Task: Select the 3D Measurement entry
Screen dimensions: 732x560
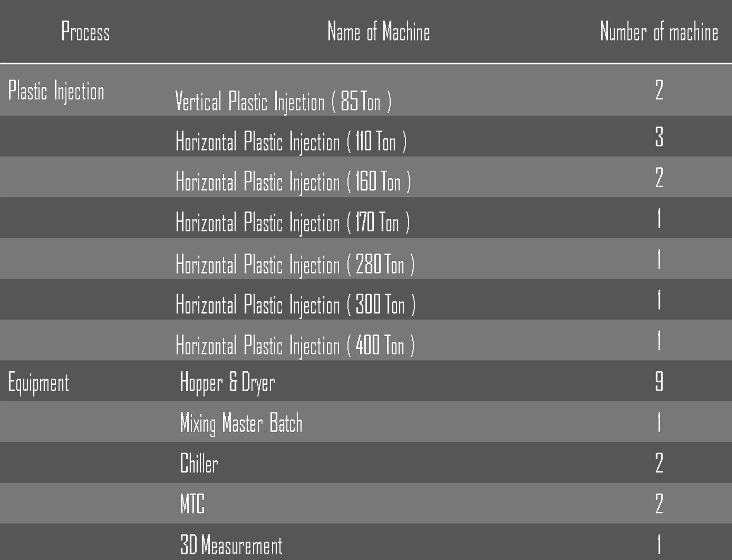Action: click(231, 545)
